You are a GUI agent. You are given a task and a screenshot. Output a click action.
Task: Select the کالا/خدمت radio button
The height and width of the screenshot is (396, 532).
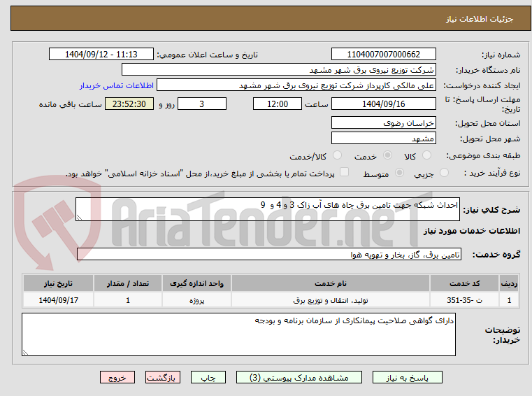(337, 155)
